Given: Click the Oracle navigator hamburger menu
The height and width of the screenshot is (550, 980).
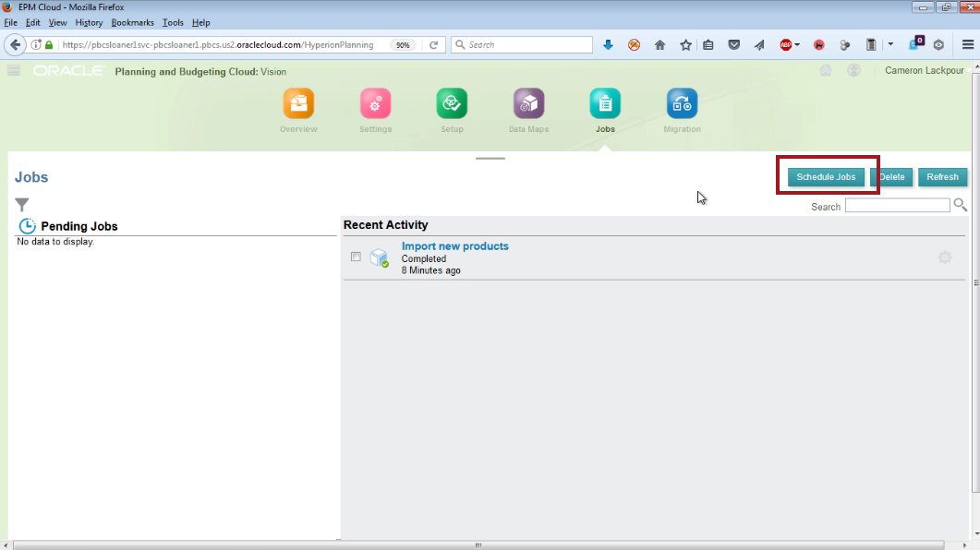Looking at the screenshot, I should [14, 70].
